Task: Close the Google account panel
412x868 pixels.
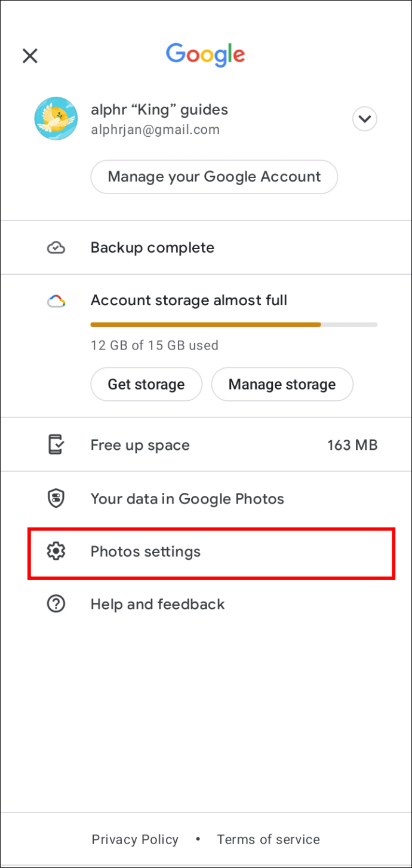Action: tap(30, 56)
